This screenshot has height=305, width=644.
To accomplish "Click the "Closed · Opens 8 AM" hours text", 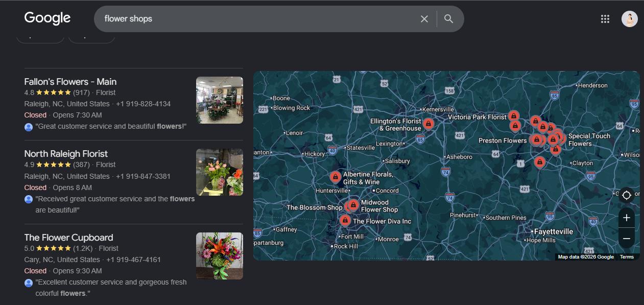I will [x=58, y=187].
